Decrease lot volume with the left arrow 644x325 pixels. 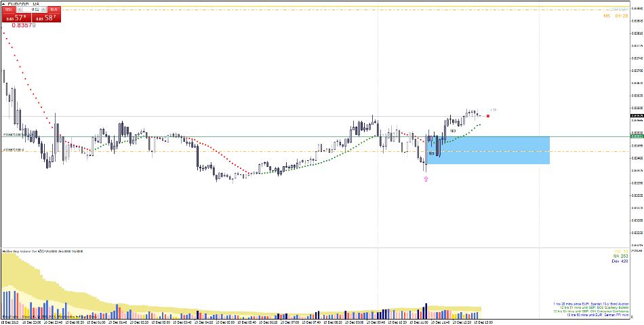[20, 9]
